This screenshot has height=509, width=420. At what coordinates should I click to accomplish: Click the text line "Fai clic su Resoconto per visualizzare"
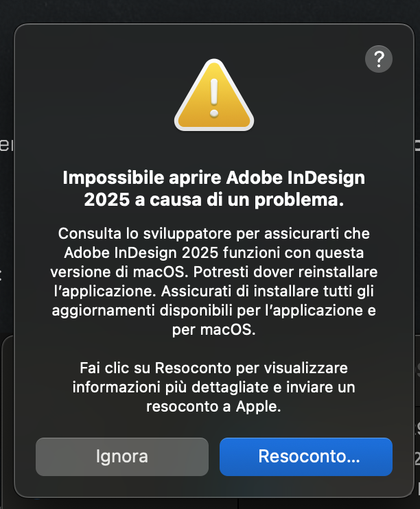pyautogui.click(x=214, y=367)
